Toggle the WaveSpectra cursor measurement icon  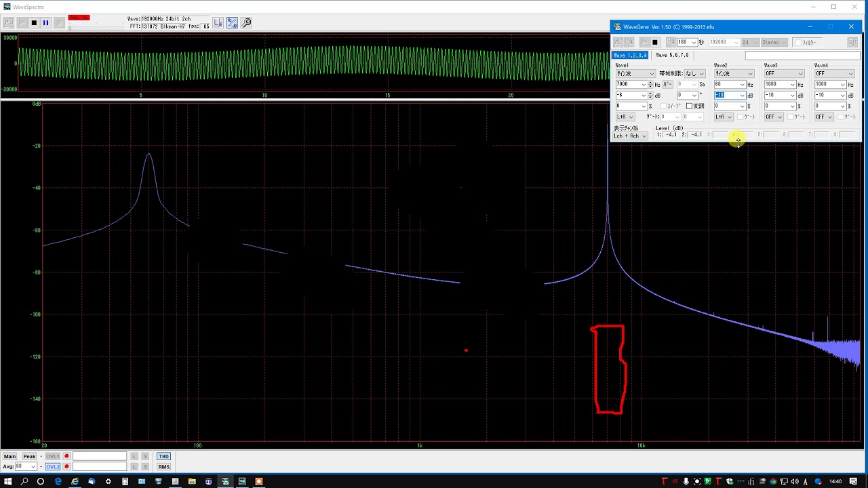tap(218, 22)
